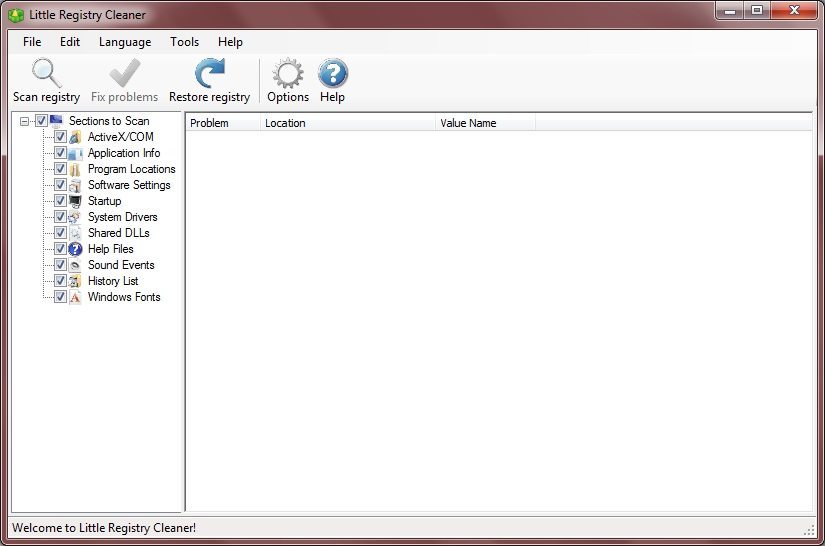Select the ActiveX/COM tree label
825x546 pixels.
pyautogui.click(x=121, y=137)
